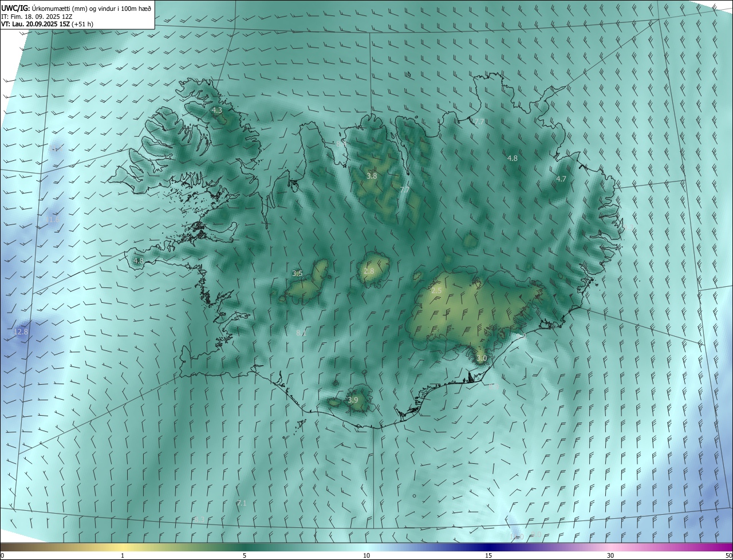
Task: Click the 50 tick on the color scale
Action: (728, 555)
